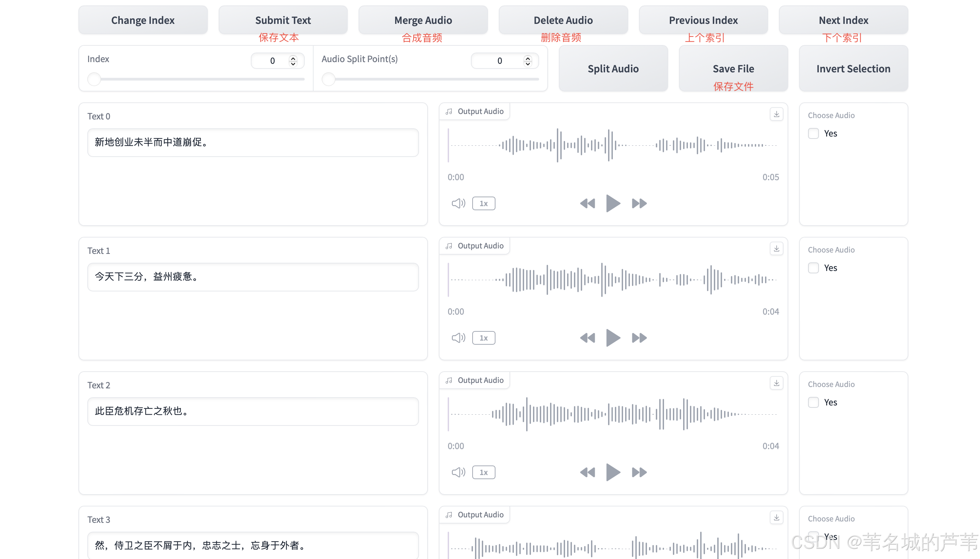This screenshot has width=980, height=559.
Task: Fast-forward the Text 2 audio player
Action: (x=639, y=472)
